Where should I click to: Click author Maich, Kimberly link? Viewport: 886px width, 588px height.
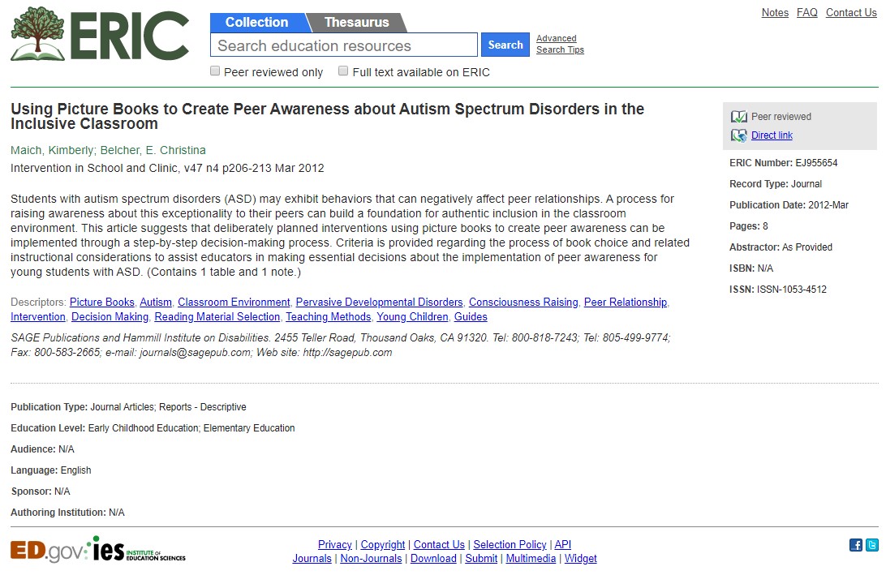coord(52,150)
